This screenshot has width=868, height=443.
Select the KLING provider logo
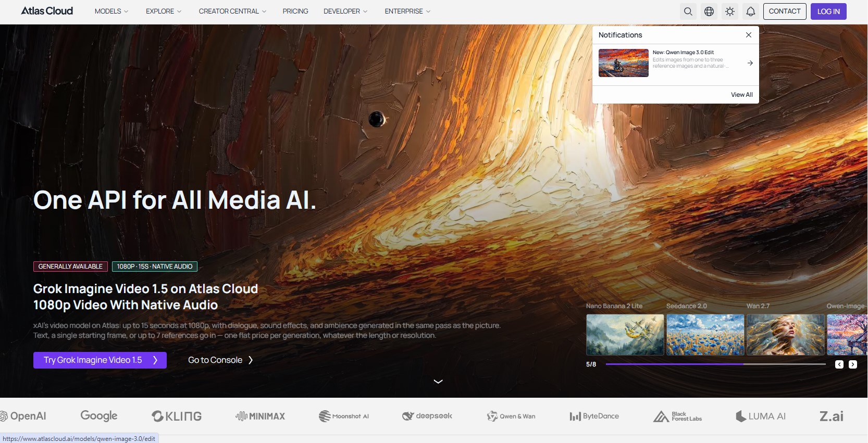pos(177,416)
